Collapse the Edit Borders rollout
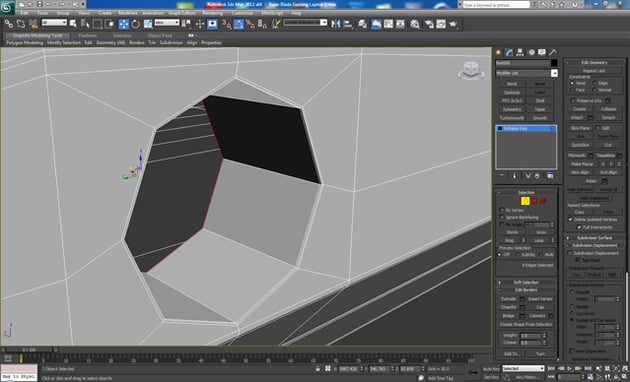 pos(526,290)
